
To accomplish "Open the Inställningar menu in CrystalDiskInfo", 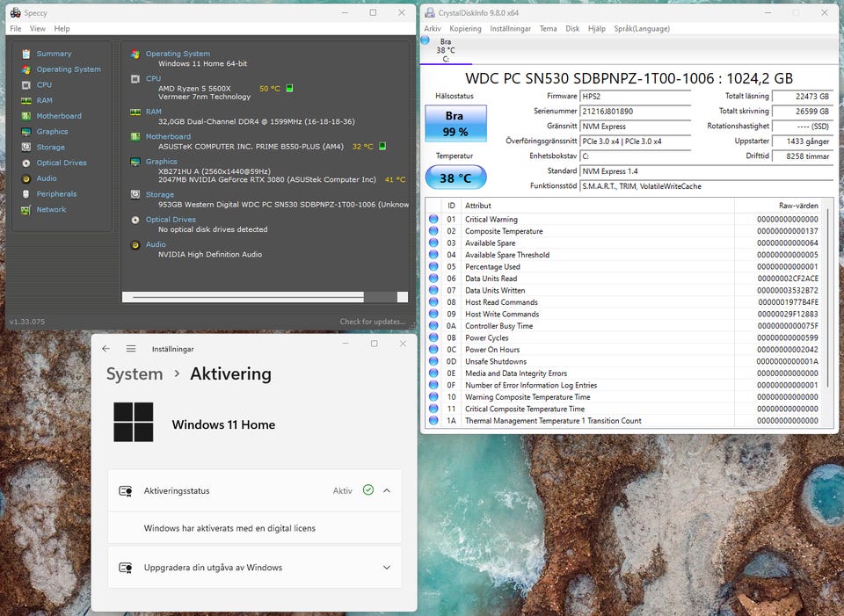I will pyautogui.click(x=510, y=28).
